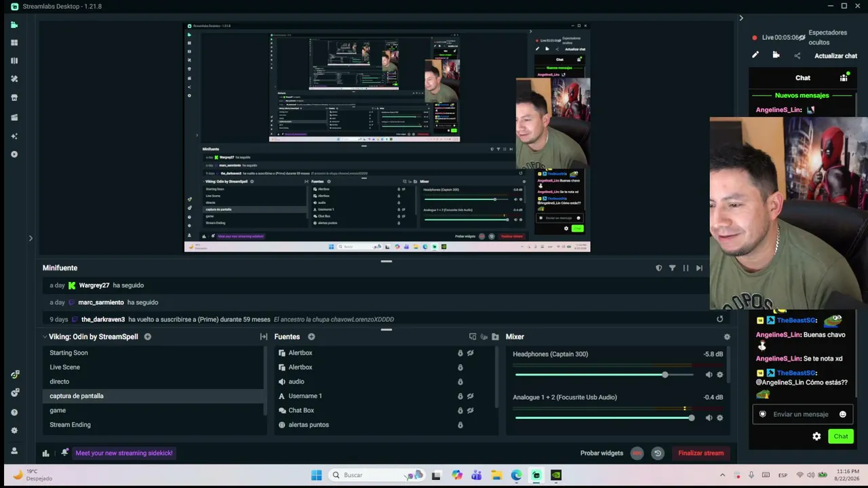Image resolution: width=868 pixels, height=488 pixels.
Task: Replay the the_darkraven3 subscription alert
Action: point(719,319)
